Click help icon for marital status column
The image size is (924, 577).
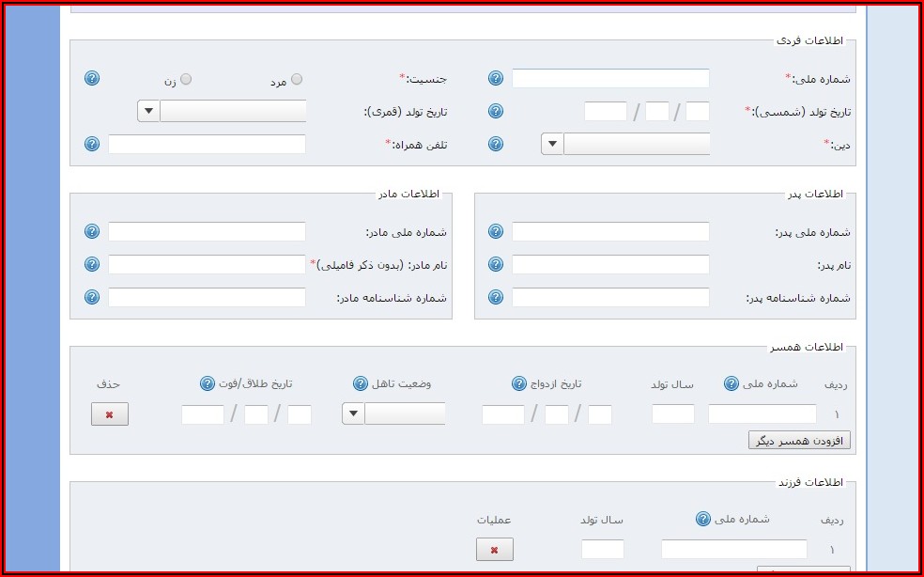361,383
